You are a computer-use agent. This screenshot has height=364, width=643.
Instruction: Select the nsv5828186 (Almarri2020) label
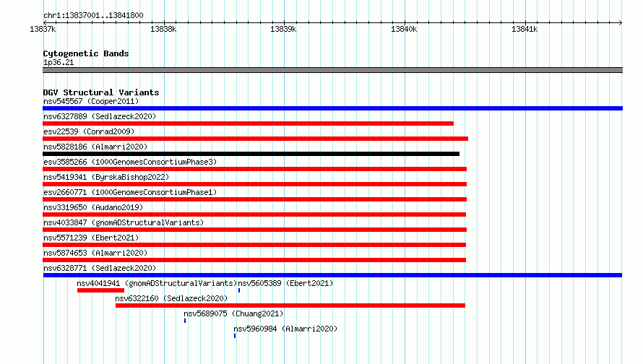[95, 147]
